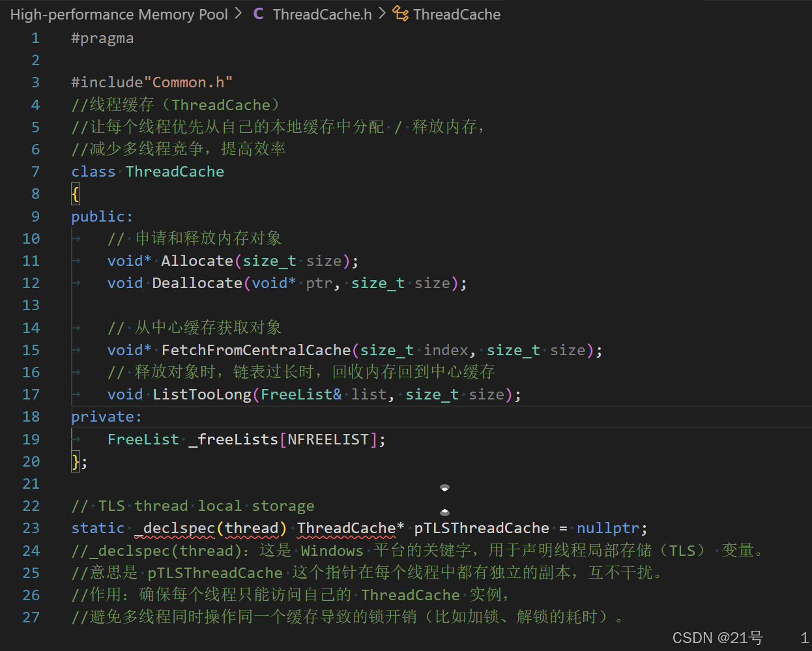Expand the chevron after High-performance Memory Pool

click(239, 14)
